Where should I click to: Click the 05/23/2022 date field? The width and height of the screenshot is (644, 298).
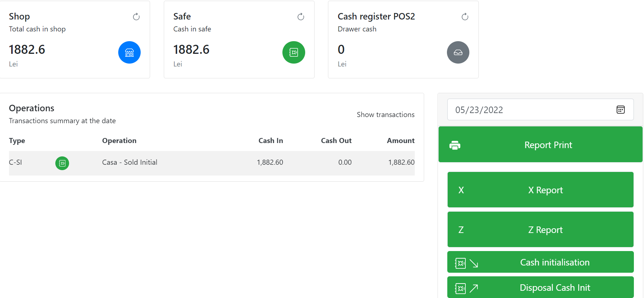point(541,109)
